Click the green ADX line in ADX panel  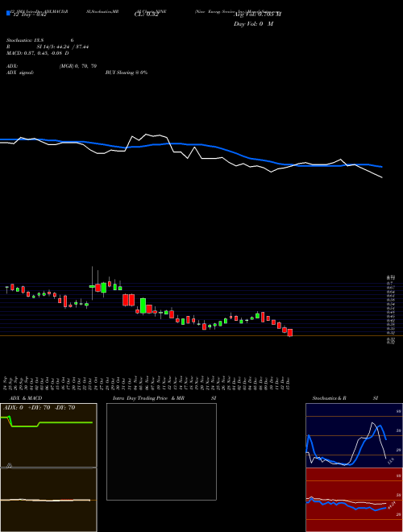pos(65,422)
